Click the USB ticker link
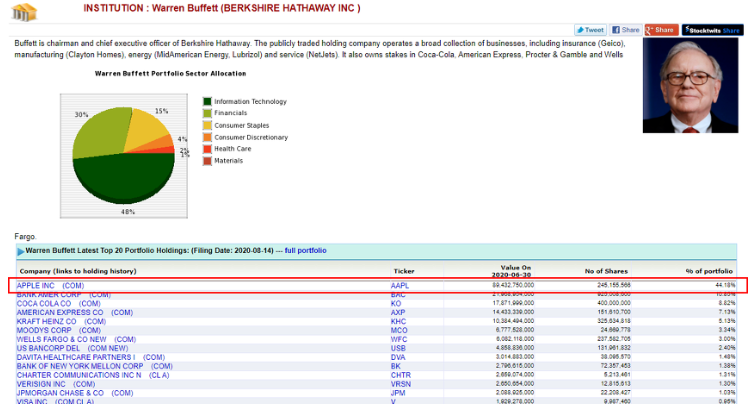The image size is (754, 404). [398, 348]
